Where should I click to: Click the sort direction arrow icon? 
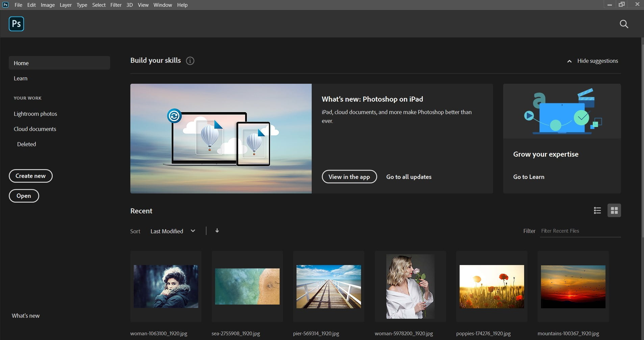[x=216, y=231]
